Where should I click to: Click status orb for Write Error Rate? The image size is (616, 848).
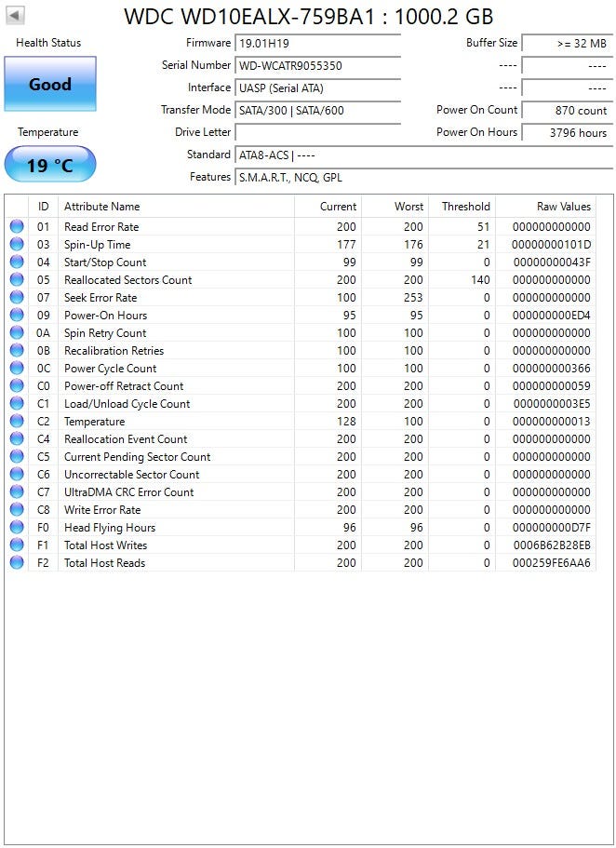(x=17, y=509)
